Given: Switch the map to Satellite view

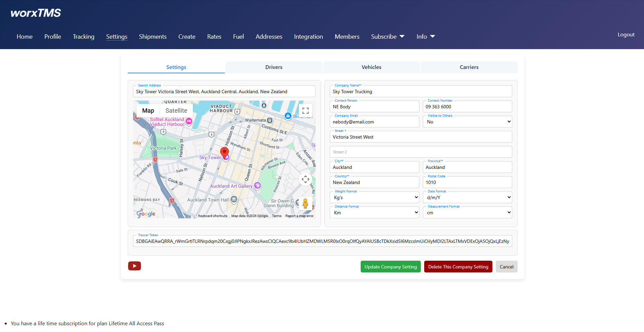Looking at the screenshot, I should (176, 110).
